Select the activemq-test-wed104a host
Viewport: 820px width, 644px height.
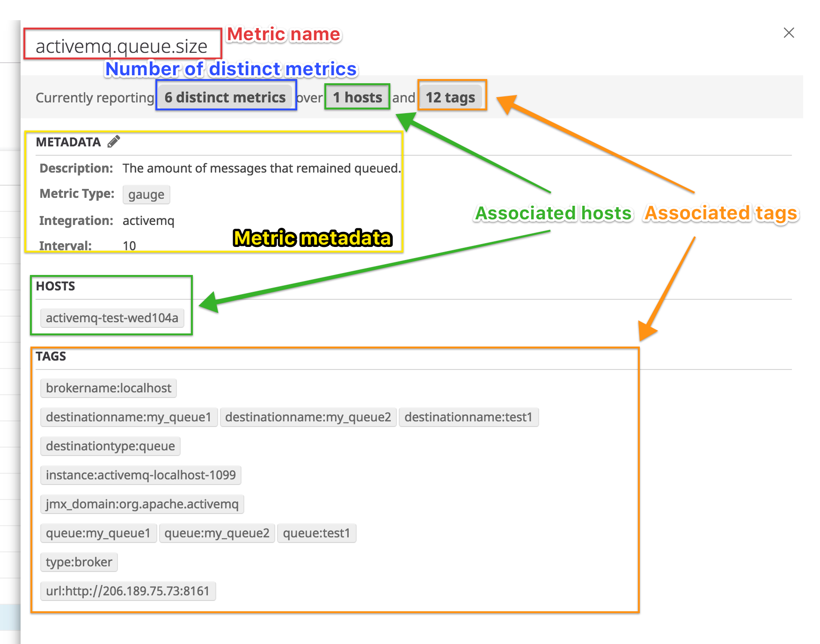(112, 318)
